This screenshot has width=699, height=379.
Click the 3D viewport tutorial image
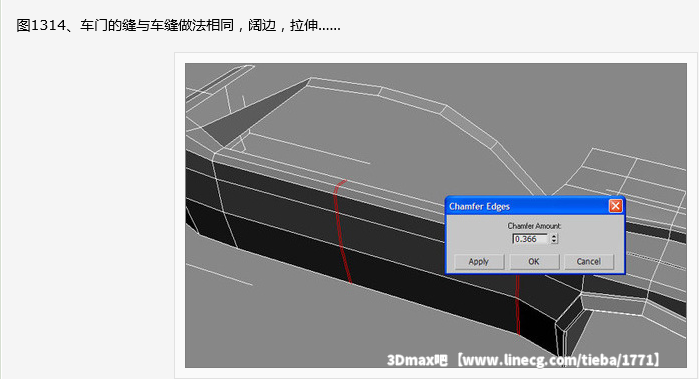click(x=436, y=215)
